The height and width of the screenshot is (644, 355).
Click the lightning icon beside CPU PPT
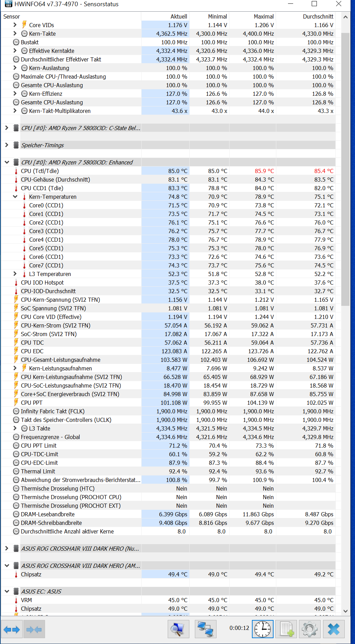[x=16, y=402]
